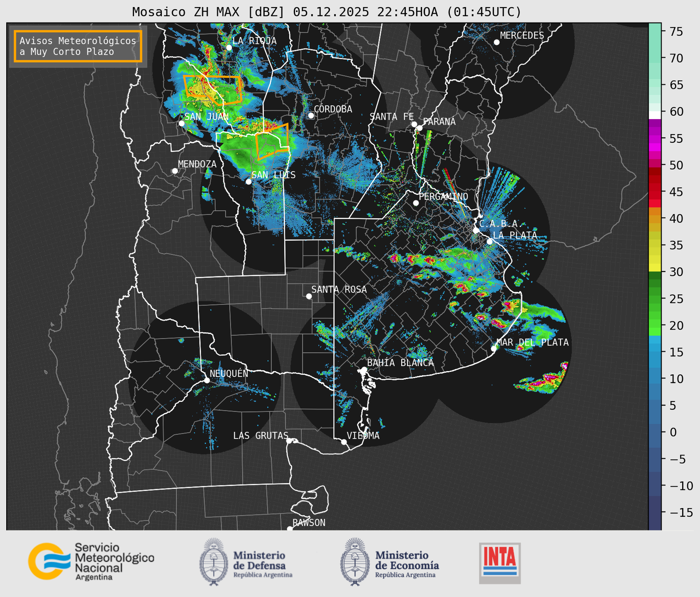Click the −10 label on the color scale
The image size is (700, 597).
(x=680, y=486)
